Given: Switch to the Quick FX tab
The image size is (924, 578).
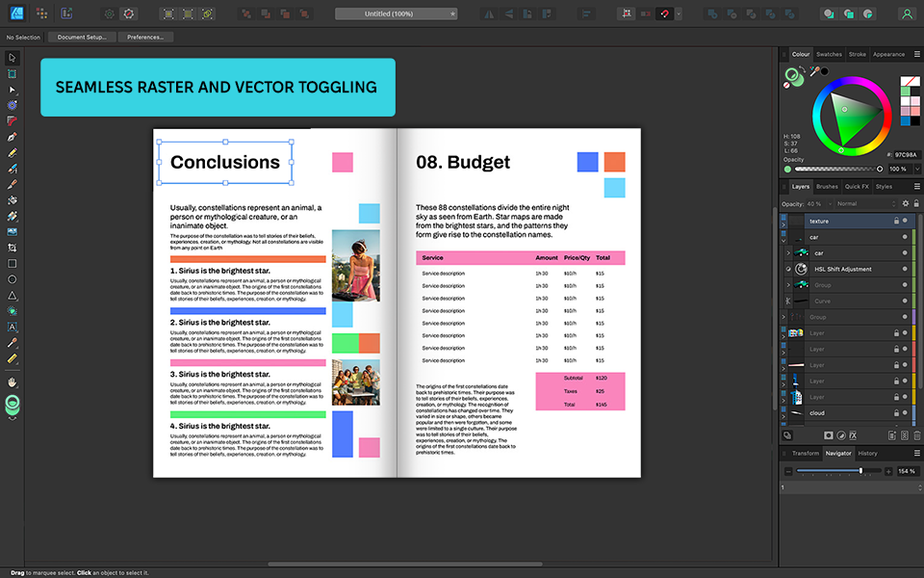Looking at the screenshot, I should coord(857,186).
